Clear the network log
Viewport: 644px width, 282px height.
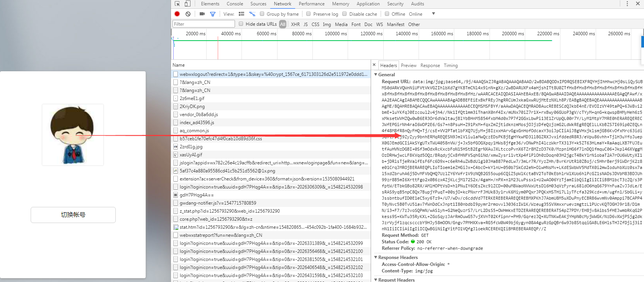(188, 14)
